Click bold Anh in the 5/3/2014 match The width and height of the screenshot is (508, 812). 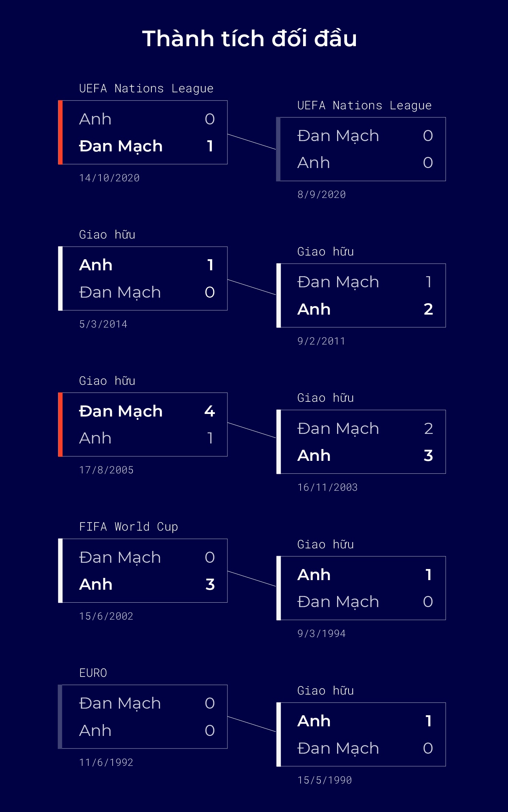tap(96, 265)
